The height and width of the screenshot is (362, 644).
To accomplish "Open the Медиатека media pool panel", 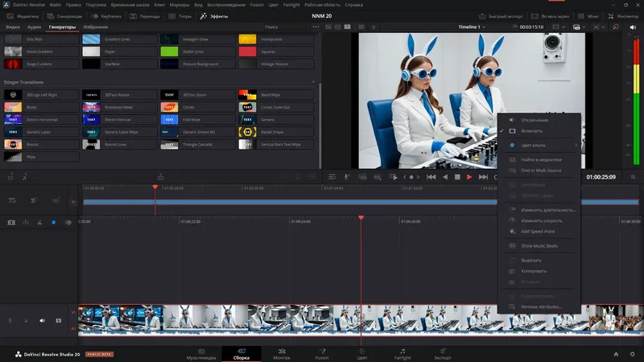I will 23,16.
